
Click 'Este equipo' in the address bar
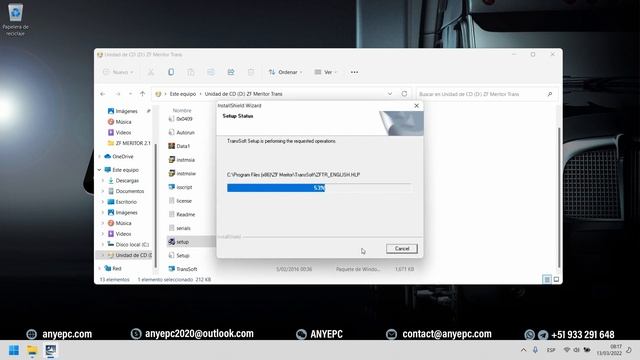point(182,94)
